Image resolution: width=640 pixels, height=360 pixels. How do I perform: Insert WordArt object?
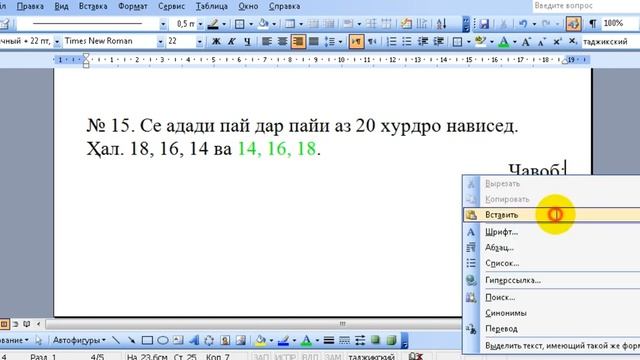click(x=194, y=340)
